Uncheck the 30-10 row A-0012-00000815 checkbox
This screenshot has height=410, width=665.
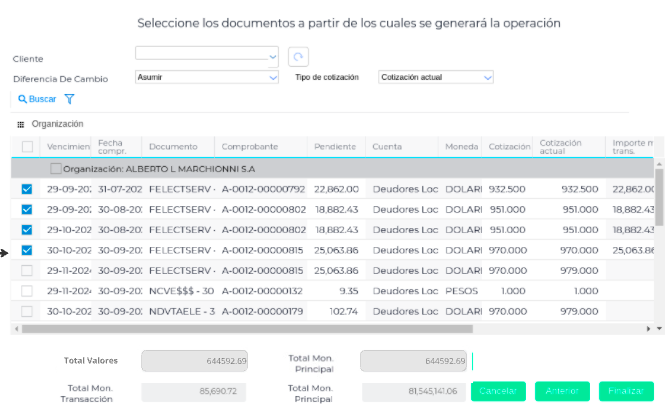pos(27,250)
